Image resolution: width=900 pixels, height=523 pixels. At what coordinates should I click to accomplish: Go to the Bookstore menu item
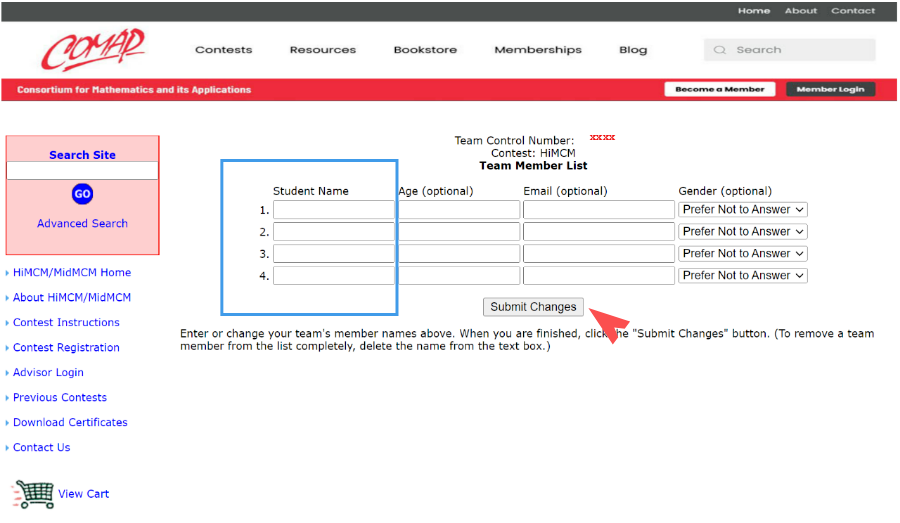425,50
